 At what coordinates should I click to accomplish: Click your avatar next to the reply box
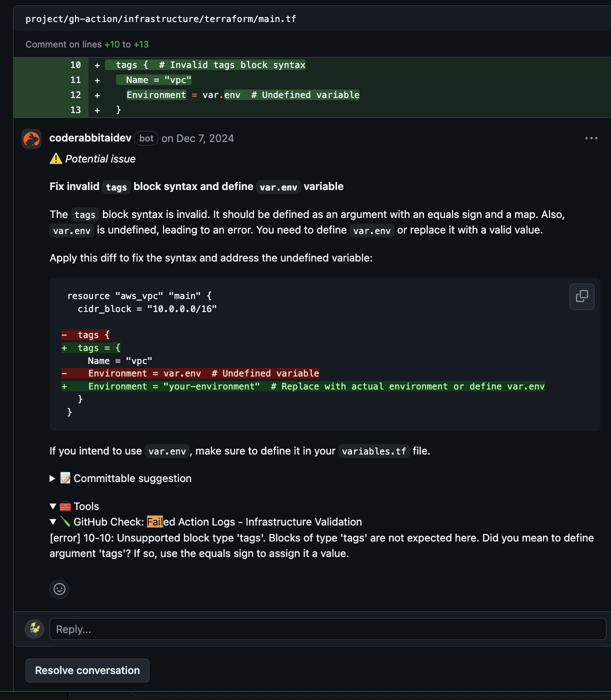(x=34, y=628)
